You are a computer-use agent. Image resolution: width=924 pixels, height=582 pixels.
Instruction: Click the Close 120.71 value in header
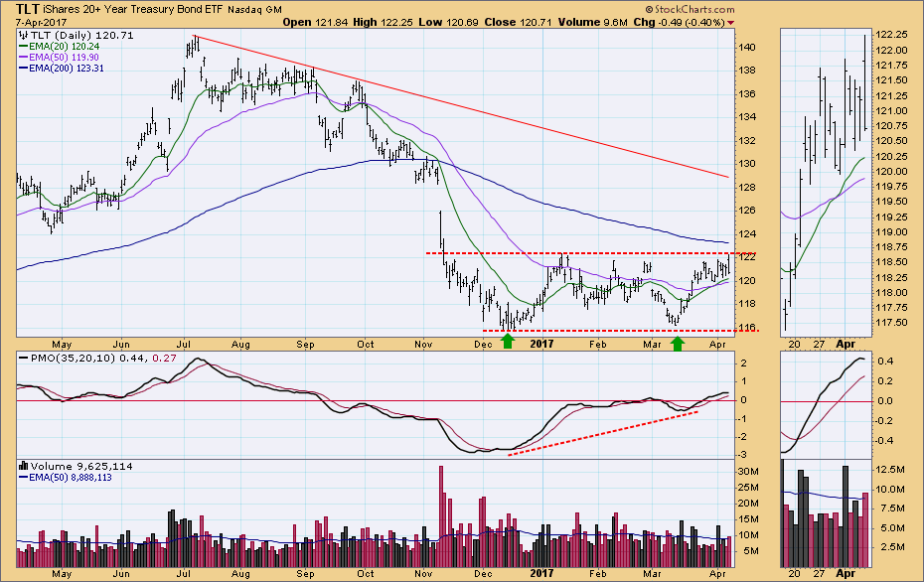click(x=518, y=23)
